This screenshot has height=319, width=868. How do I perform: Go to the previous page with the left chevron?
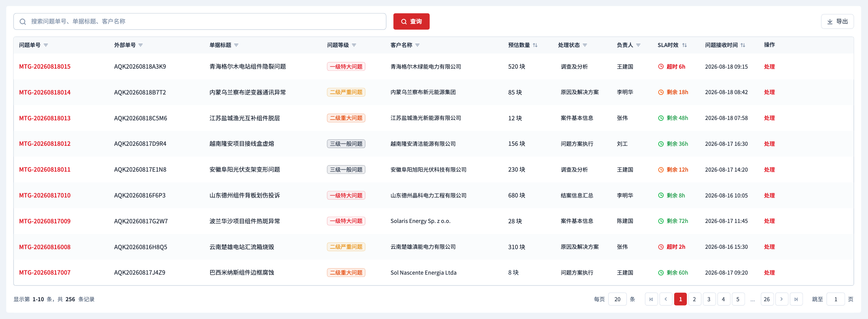tap(666, 299)
